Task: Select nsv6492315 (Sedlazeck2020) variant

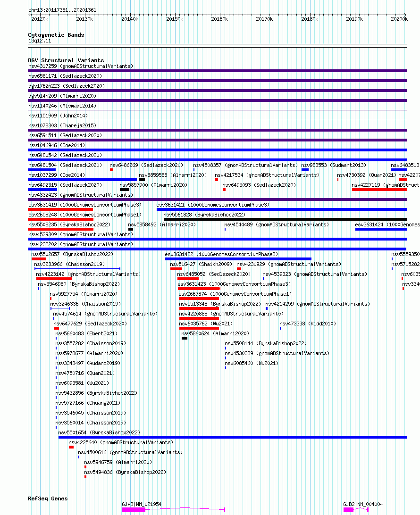Action: [x=65, y=185]
